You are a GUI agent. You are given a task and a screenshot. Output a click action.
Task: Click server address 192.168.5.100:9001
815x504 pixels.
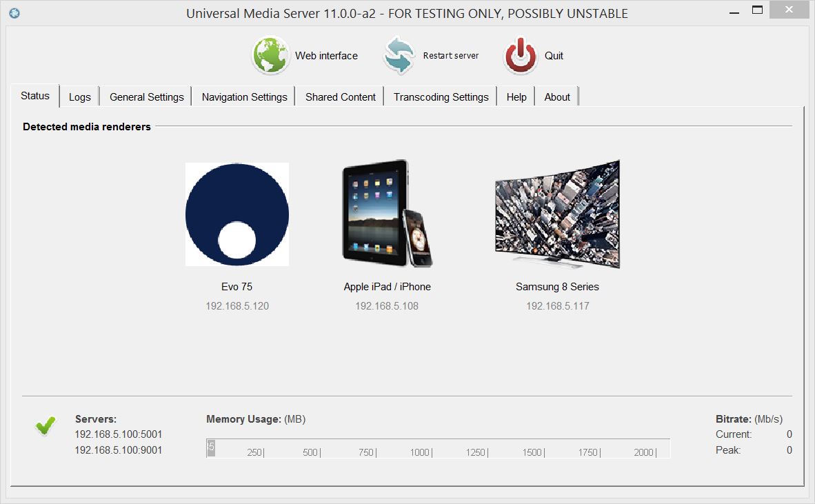point(119,450)
